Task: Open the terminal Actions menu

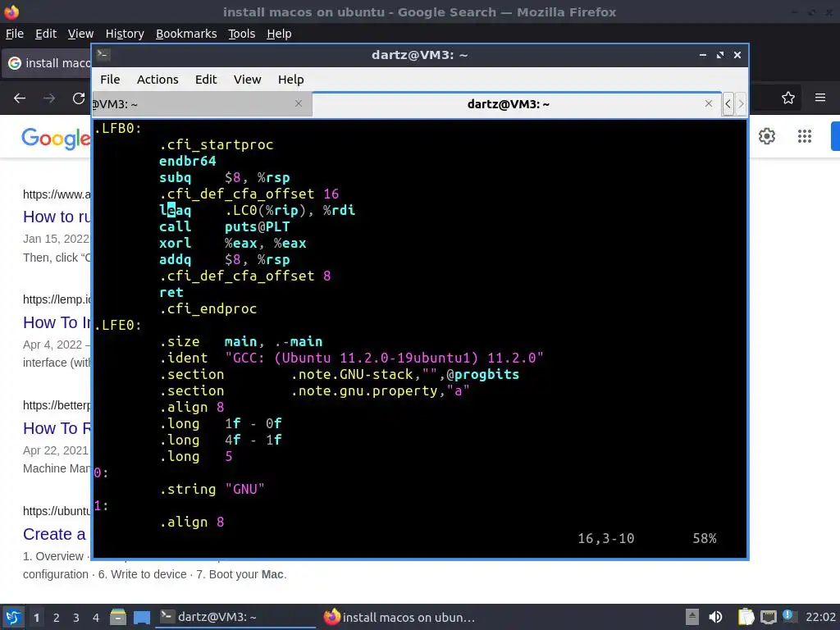Action: (157, 80)
